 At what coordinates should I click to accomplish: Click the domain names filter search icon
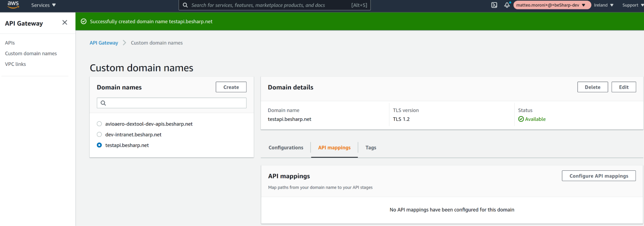click(103, 103)
